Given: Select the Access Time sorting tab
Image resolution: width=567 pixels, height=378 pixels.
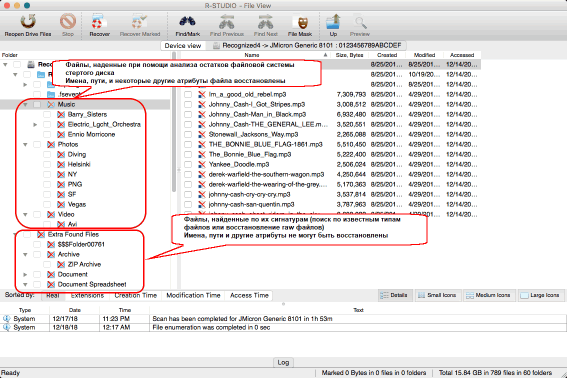Looking at the screenshot, I should pos(249,296).
